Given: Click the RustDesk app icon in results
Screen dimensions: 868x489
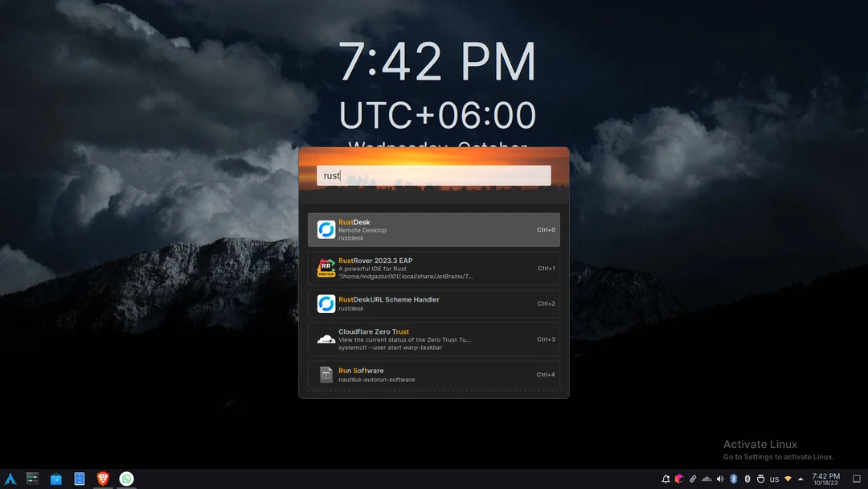Looking at the screenshot, I should coord(325,229).
